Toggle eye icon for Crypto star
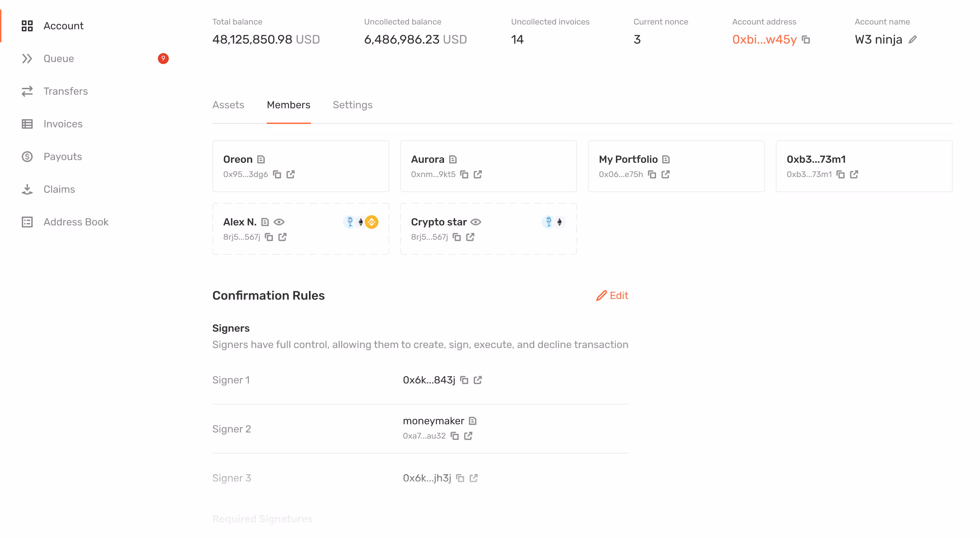 (x=476, y=222)
